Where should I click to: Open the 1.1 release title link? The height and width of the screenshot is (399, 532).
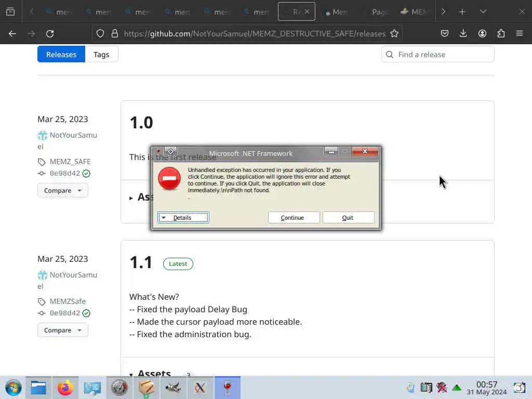click(141, 262)
